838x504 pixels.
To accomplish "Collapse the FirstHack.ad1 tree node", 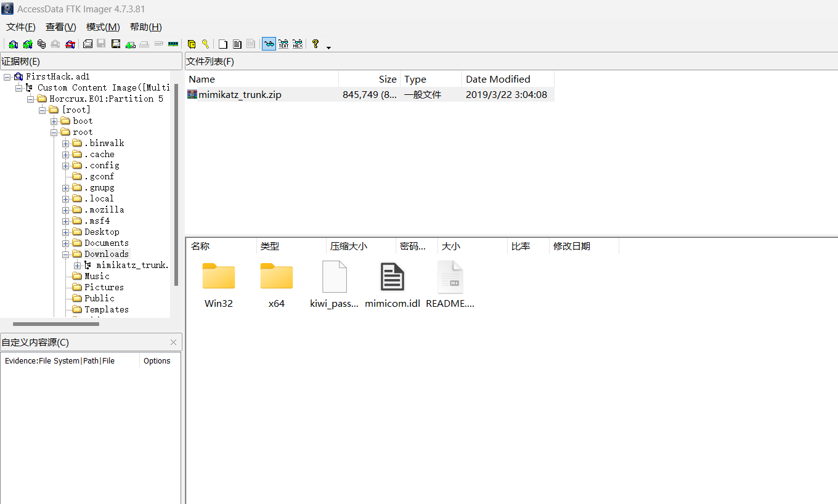I will (x=7, y=77).
